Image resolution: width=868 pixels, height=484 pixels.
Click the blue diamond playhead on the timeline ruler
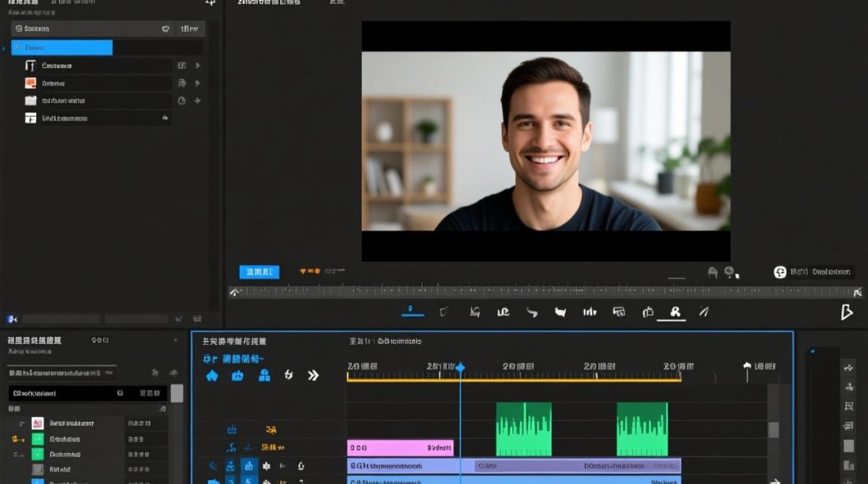pos(460,368)
